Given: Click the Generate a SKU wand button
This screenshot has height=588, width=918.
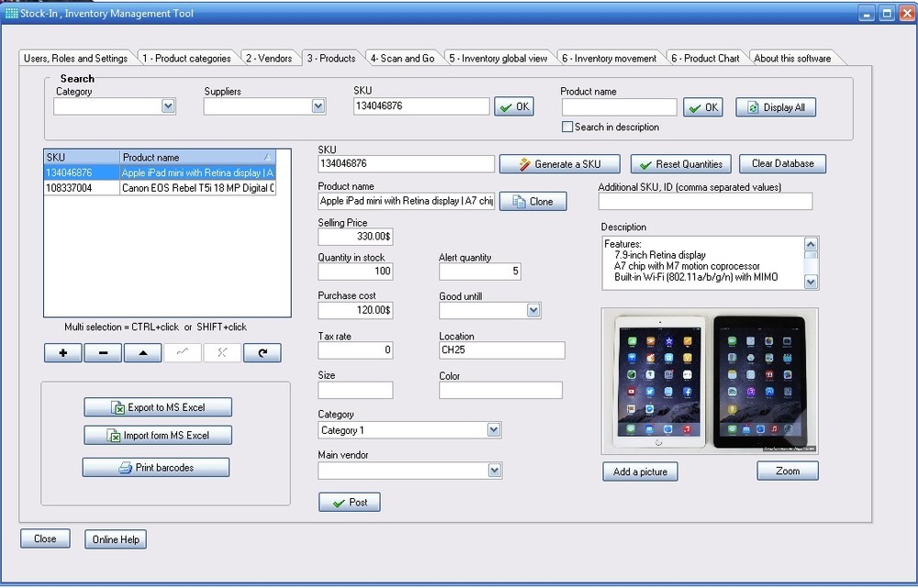Looking at the screenshot, I should click(x=559, y=163).
